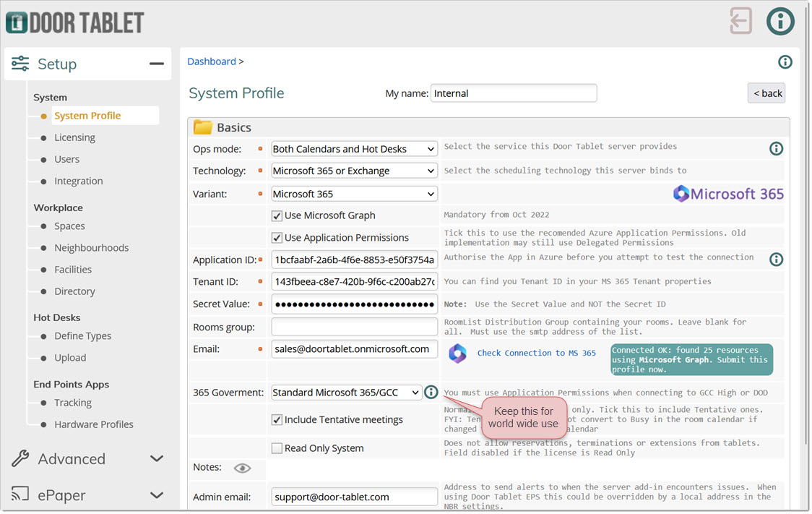This screenshot has height=514, width=812.
Task: Open the Technology dropdown
Action: [x=354, y=171]
